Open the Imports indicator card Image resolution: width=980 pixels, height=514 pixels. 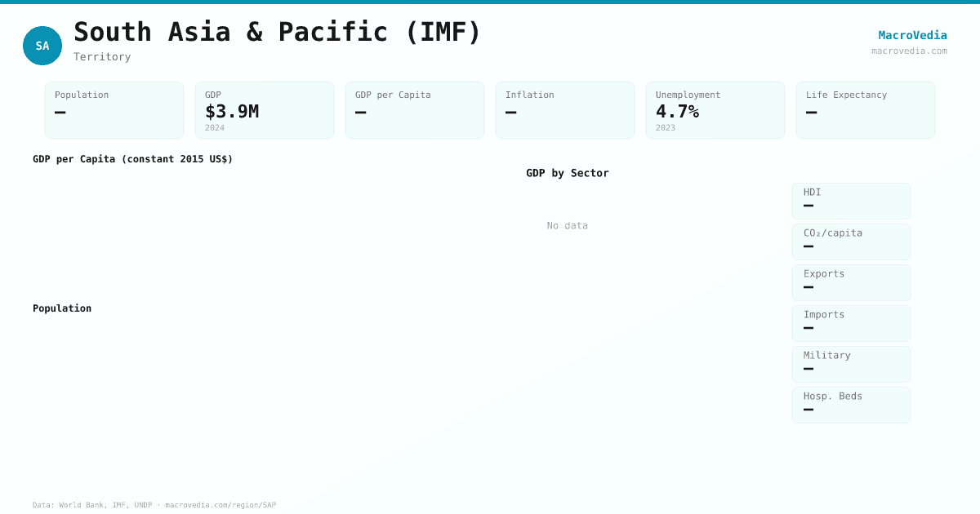coord(851,323)
